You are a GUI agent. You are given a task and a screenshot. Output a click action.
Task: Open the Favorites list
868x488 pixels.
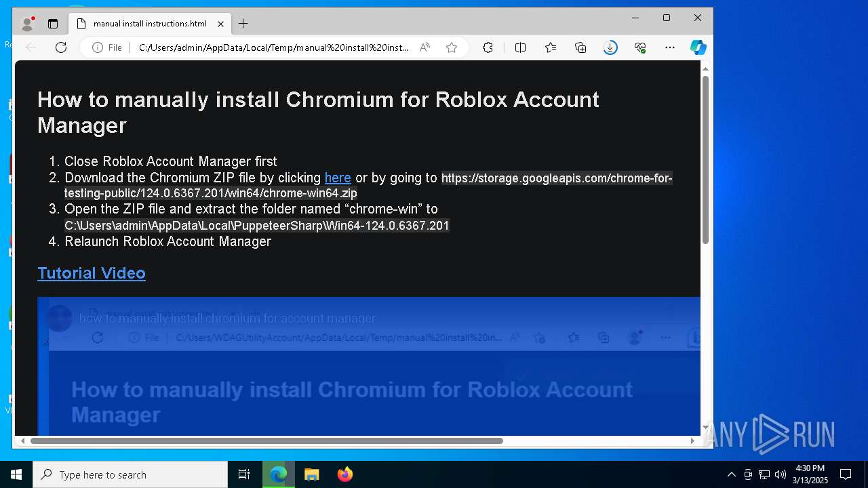pyautogui.click(x=550, y=47)
